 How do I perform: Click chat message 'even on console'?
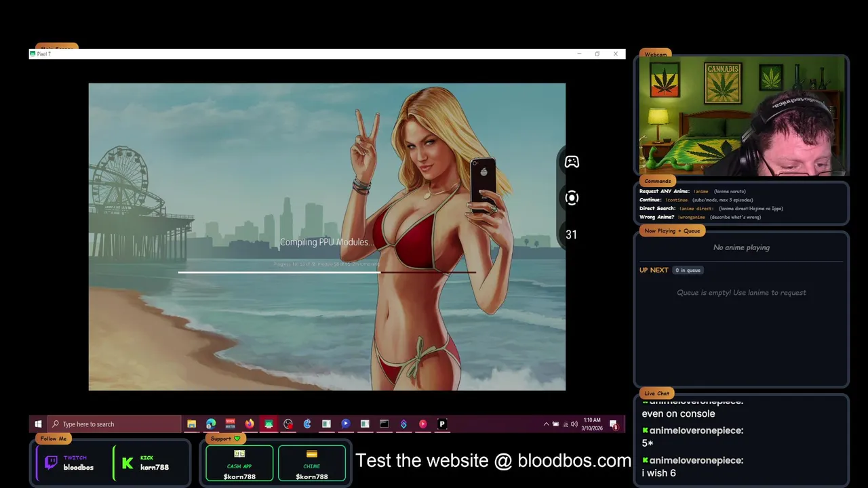coord(678,413)
